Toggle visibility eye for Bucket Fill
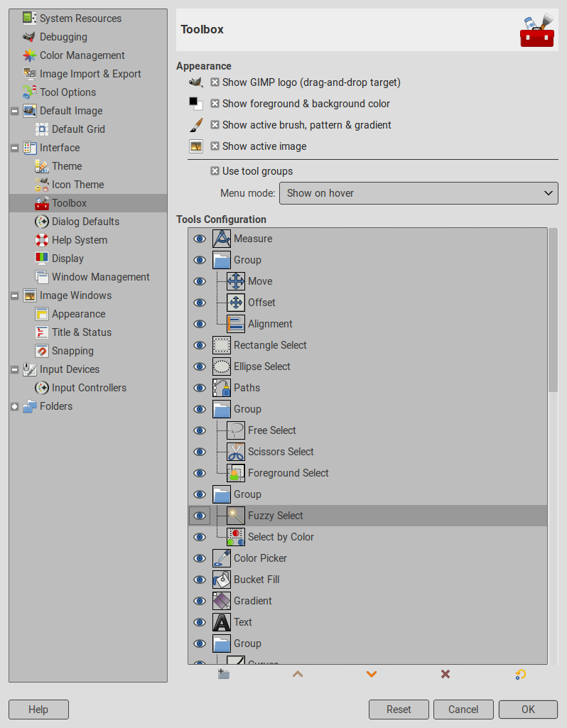 pos(200,580)
